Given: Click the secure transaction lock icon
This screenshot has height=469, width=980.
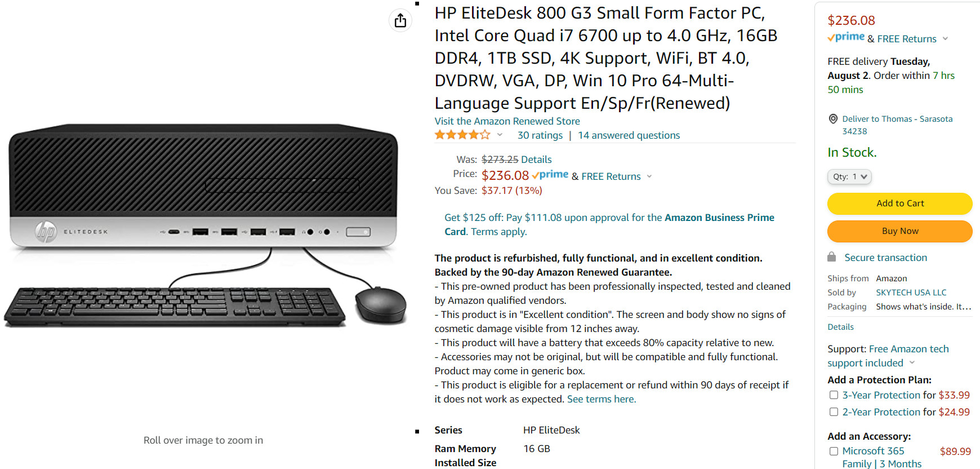Looking at the screenshot, I should (x=831, y=257).
